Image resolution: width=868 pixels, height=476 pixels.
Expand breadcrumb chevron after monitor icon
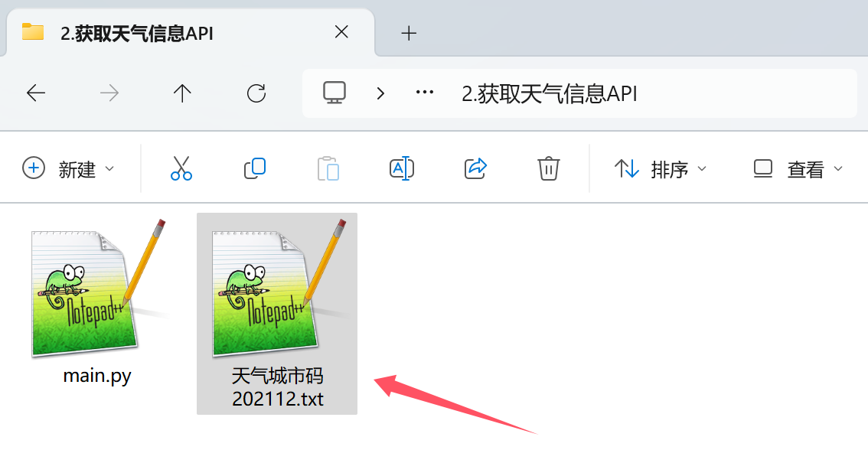tap(380, 93)
